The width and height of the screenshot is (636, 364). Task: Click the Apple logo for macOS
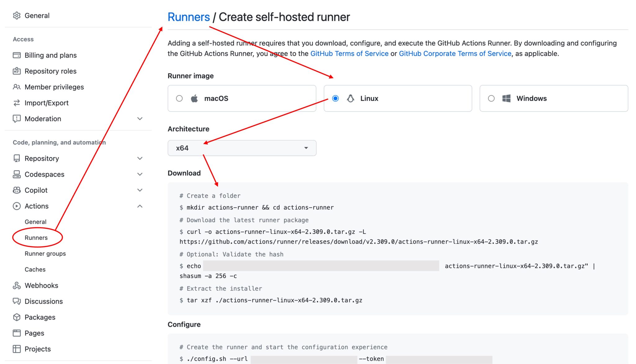click(194, 98)
